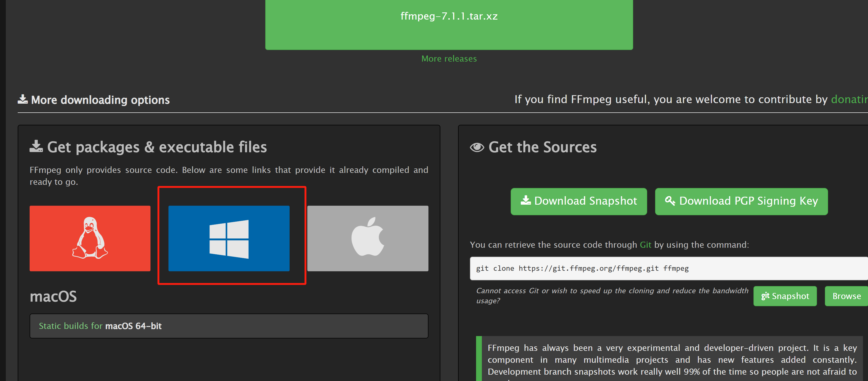Open the More releases link
Viewport: 868px width, 381px height.
coord(449,59)
